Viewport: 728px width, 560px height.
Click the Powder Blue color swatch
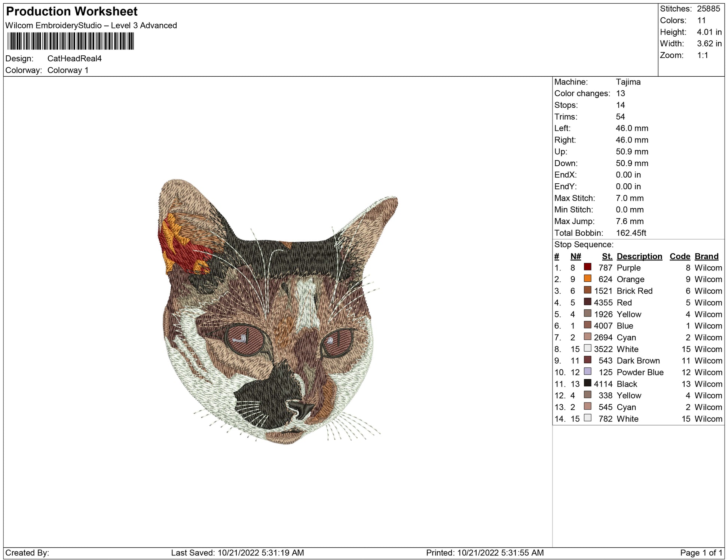pyautogui.click(x=587, y=371)
